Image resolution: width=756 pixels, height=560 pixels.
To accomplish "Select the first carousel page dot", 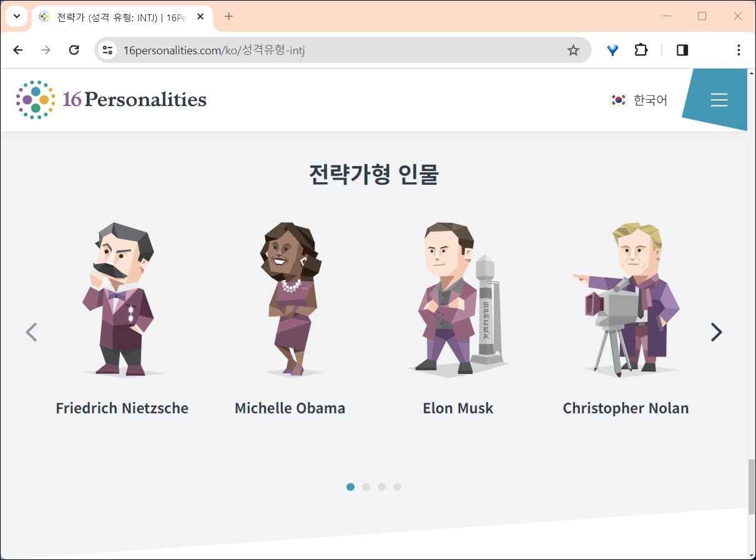I will 350,487.
